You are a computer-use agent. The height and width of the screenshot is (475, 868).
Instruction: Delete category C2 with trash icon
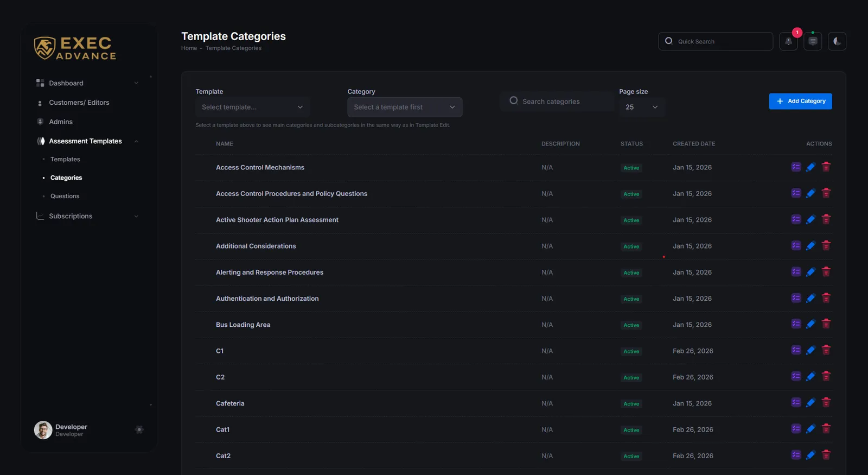(826, 377)
